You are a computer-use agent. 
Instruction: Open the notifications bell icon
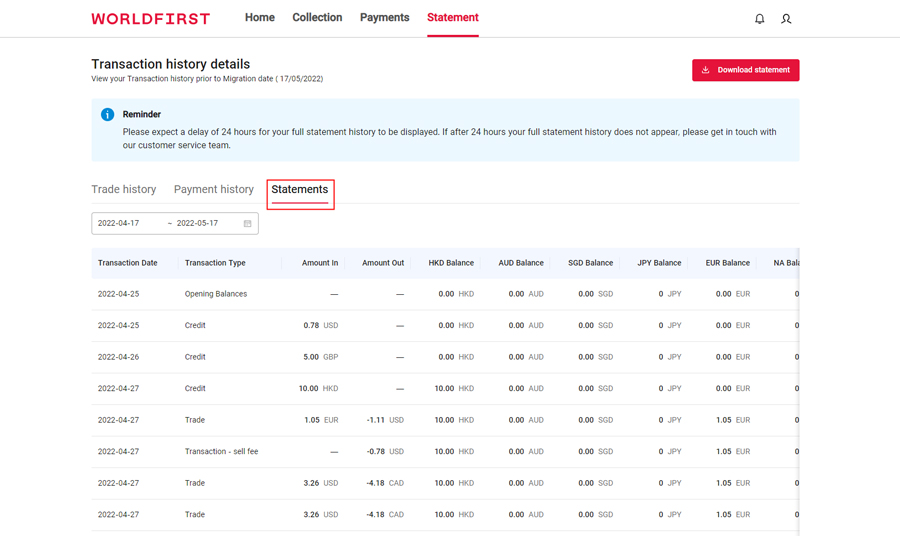[x=759, y=19]
